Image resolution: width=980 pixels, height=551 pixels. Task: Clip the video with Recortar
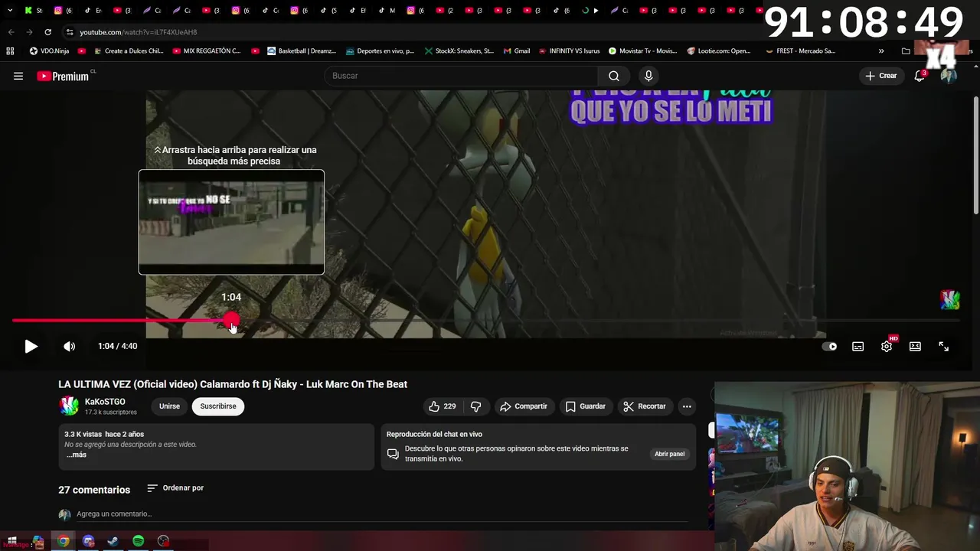coord(644,406)
